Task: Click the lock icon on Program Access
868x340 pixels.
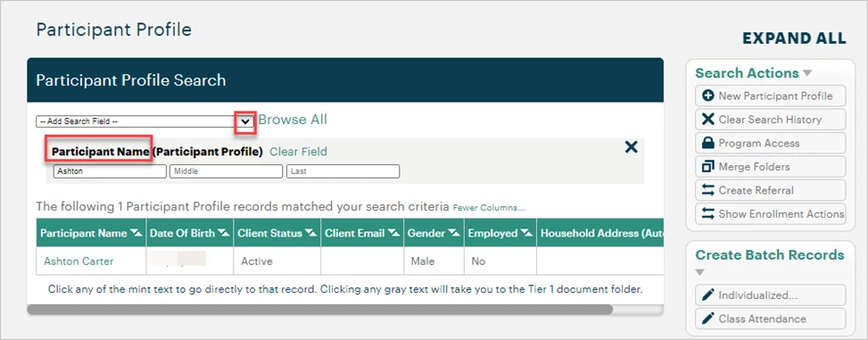Action: (708, 143)
